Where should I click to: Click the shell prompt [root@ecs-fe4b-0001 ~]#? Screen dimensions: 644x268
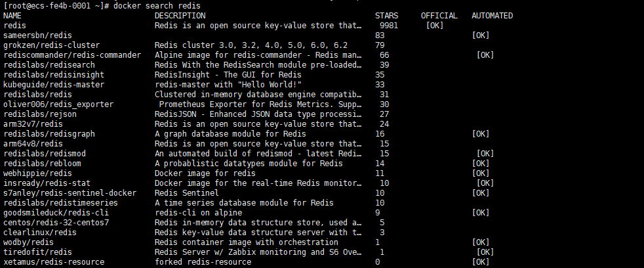56,6
